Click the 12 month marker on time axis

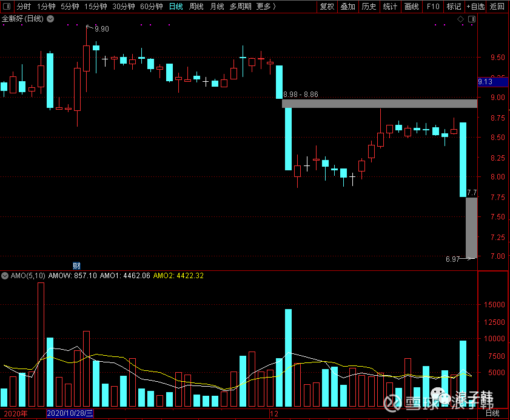[x=274, y=414]
